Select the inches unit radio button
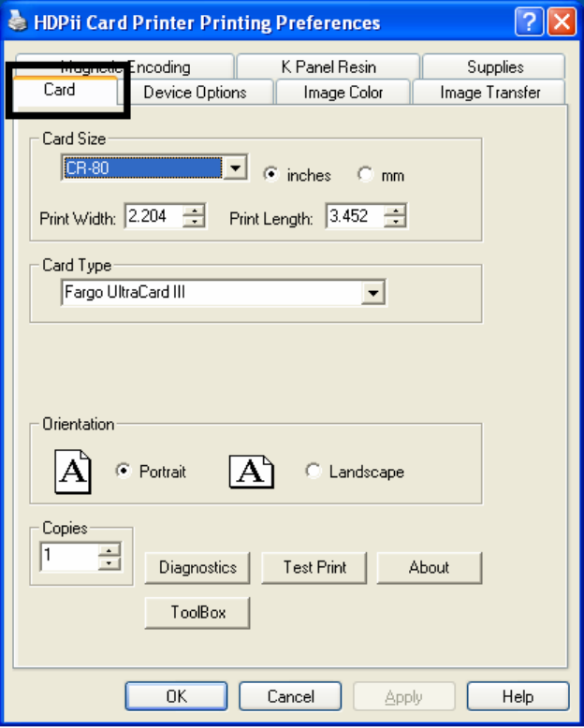The height and width of the screenshot is (728, 584). click(x=271, y=175)
